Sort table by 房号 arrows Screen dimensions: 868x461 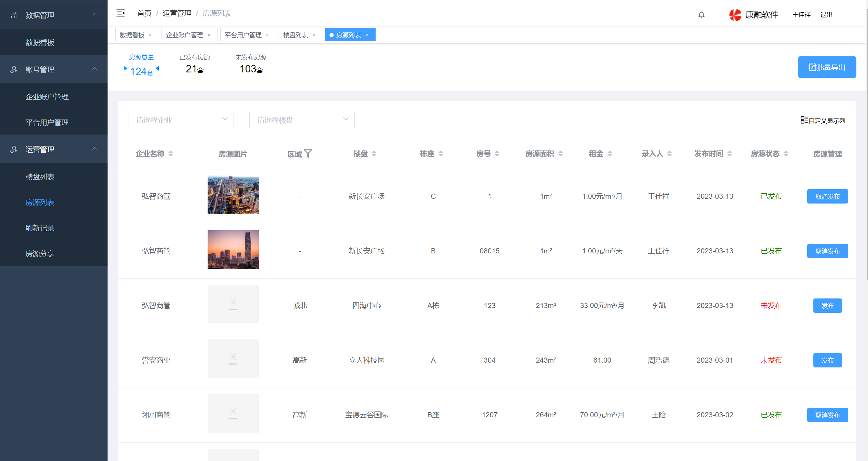[497, 154]
